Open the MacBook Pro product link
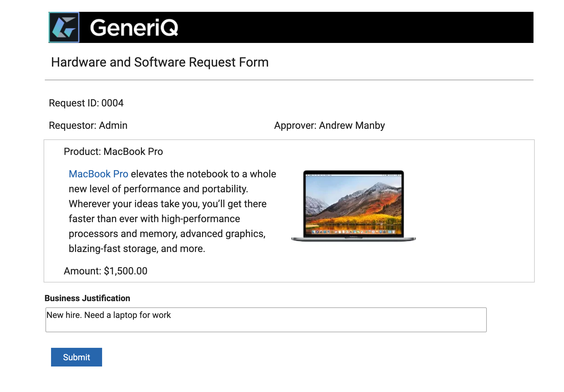564x392 pixels. [98, 174]
